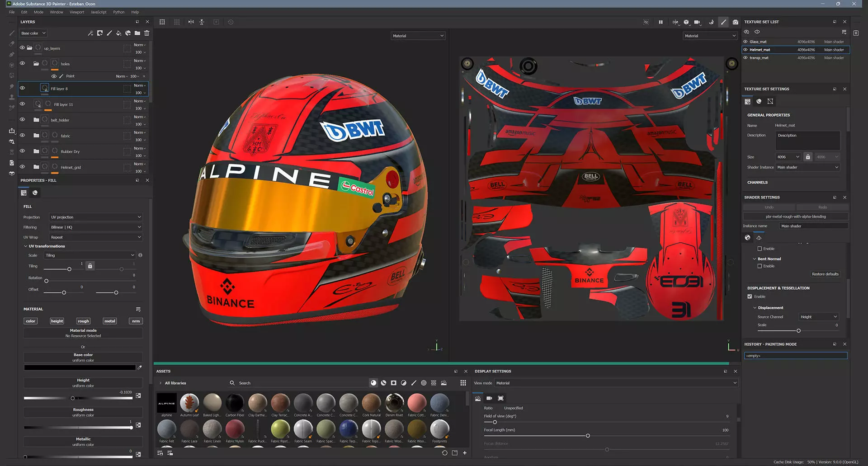
Task: Open the Python menu
Action: pos(119,12)
